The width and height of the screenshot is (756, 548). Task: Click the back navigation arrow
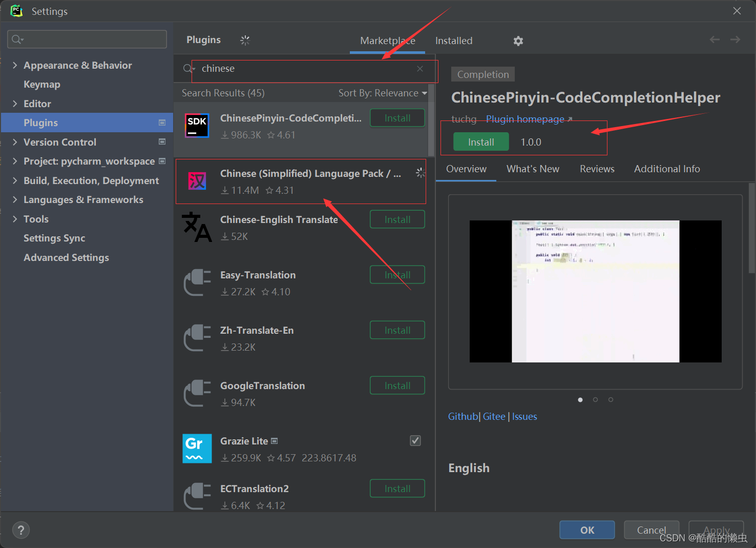715,39
